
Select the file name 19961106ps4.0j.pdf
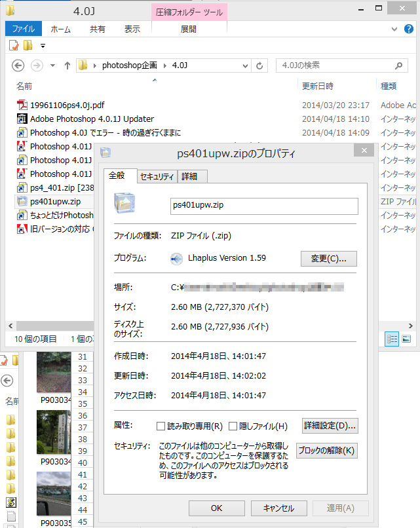click(67, 105)
